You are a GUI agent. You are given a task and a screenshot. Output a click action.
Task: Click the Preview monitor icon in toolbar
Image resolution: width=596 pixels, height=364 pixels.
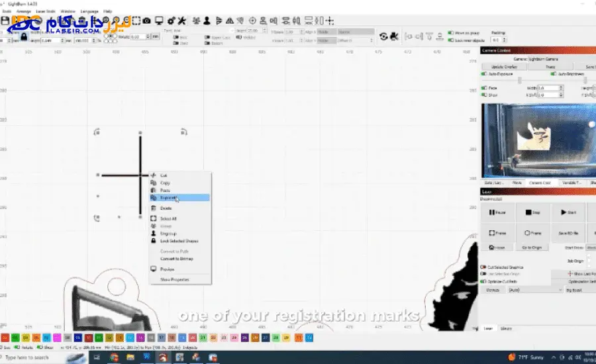(159, 21)
